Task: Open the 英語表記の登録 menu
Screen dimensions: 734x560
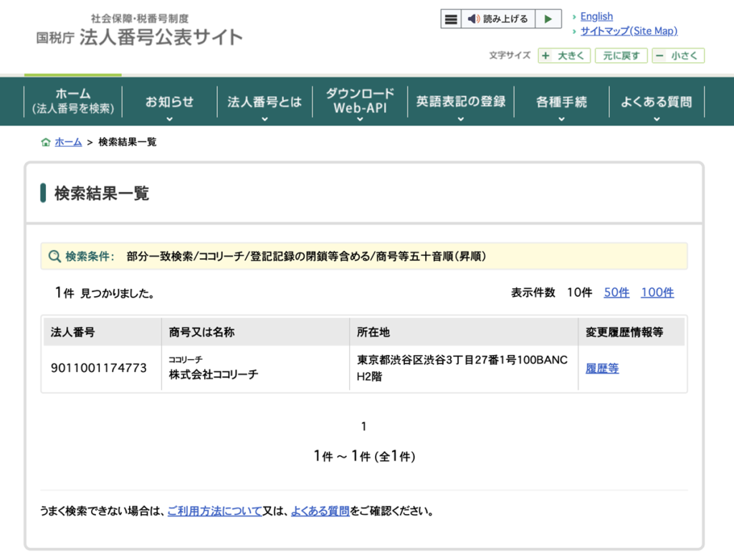Action: click(x=461, y=103)
